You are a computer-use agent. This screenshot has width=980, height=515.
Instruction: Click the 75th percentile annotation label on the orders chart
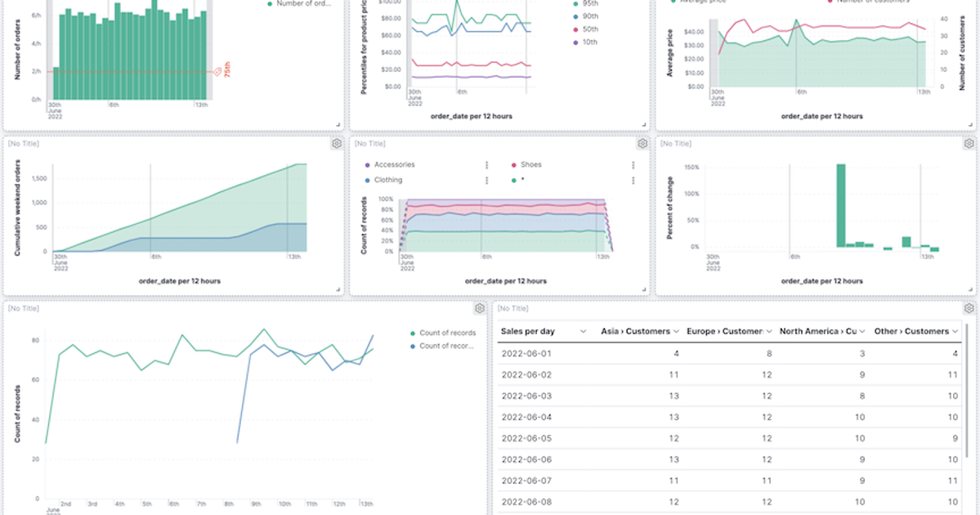[x=226, y=70]
